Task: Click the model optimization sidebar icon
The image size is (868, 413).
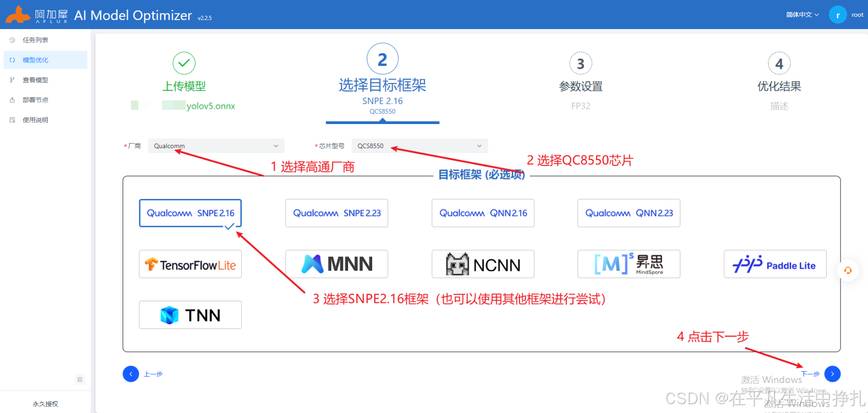Action: [x=12, y=60]
